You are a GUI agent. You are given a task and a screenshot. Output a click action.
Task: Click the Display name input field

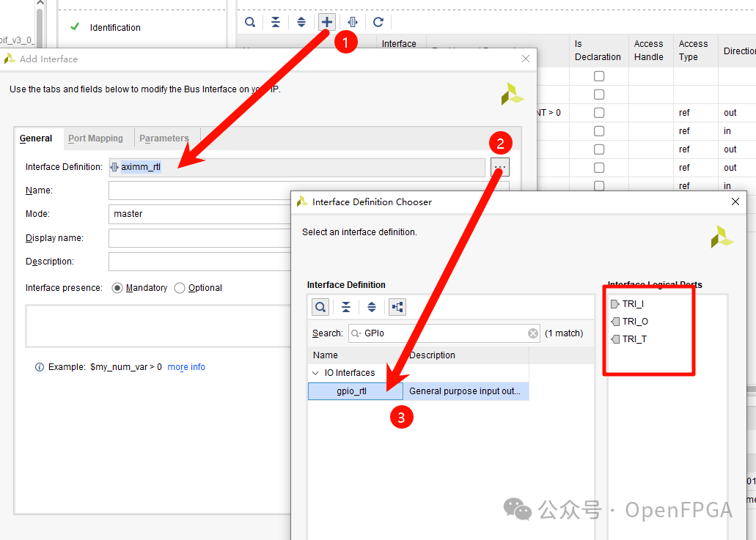click(199, 238)
